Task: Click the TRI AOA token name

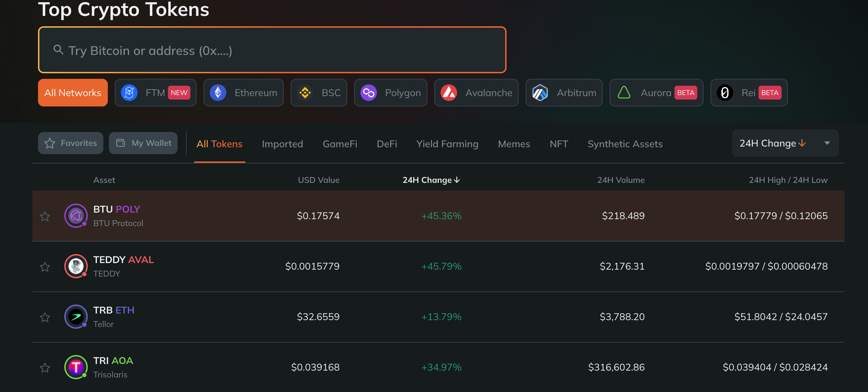Action: pos(113,361)
